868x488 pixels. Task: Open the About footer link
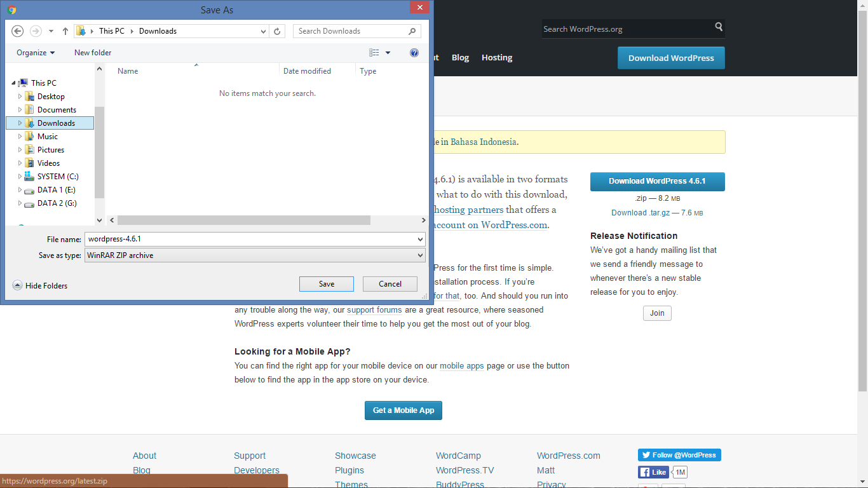pos(144,456)
